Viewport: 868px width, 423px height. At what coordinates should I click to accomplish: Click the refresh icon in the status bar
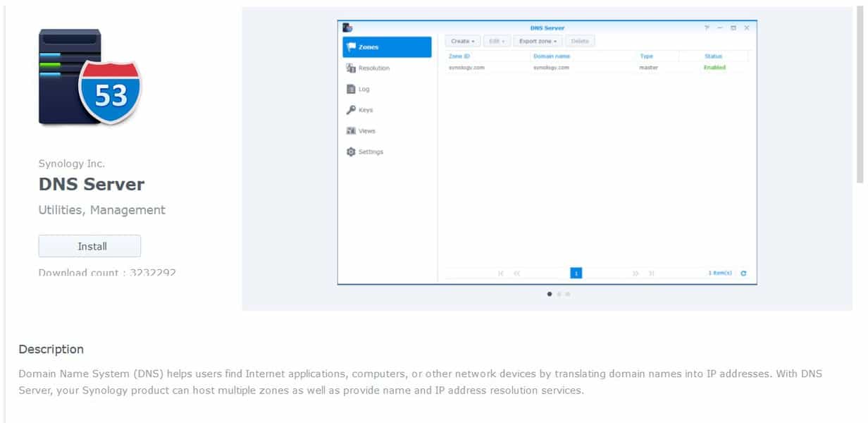(x=745, y=273)
